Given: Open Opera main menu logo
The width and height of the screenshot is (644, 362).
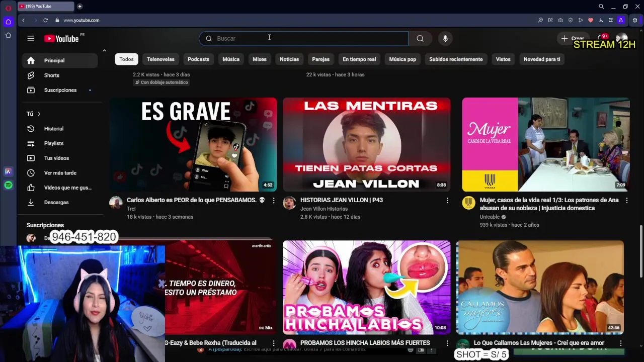Looking at the screenshot, I should click(8, 8).
